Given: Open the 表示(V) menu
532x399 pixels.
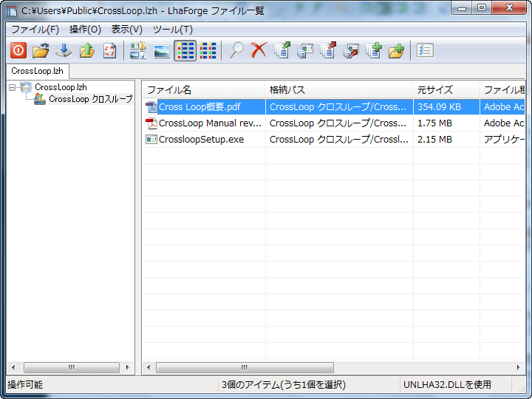Looking at the screenshot, I should (127, 30).
